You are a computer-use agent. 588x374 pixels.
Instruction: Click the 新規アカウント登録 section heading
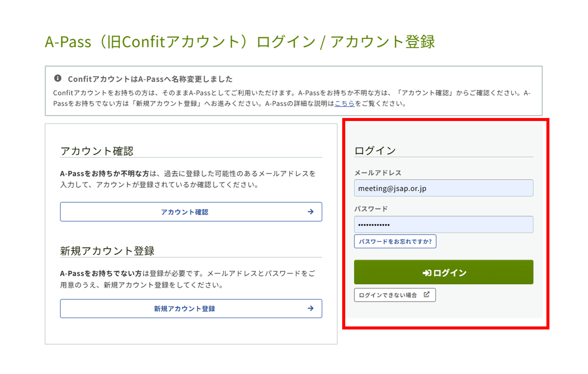107,251
